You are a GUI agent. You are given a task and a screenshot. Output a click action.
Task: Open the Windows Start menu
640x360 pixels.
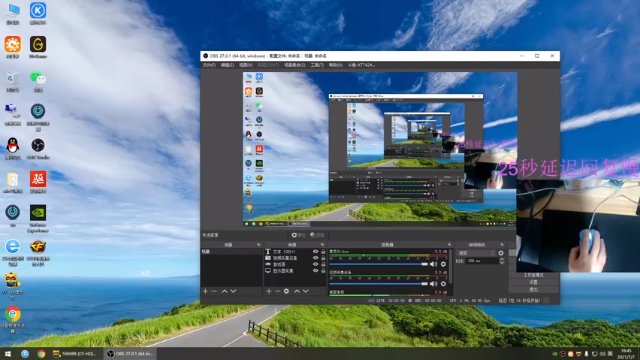(8, 354)
